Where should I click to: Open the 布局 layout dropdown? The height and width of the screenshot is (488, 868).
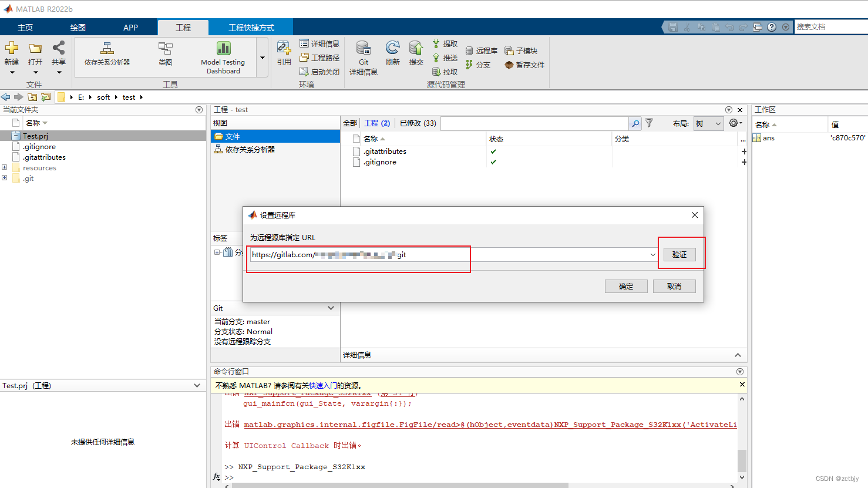[708, 123]
